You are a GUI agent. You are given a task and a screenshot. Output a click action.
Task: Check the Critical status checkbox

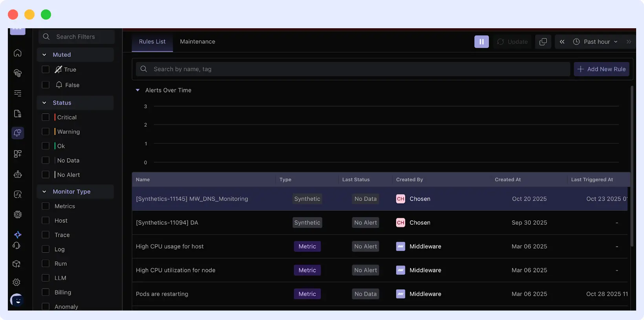(46, 117)
